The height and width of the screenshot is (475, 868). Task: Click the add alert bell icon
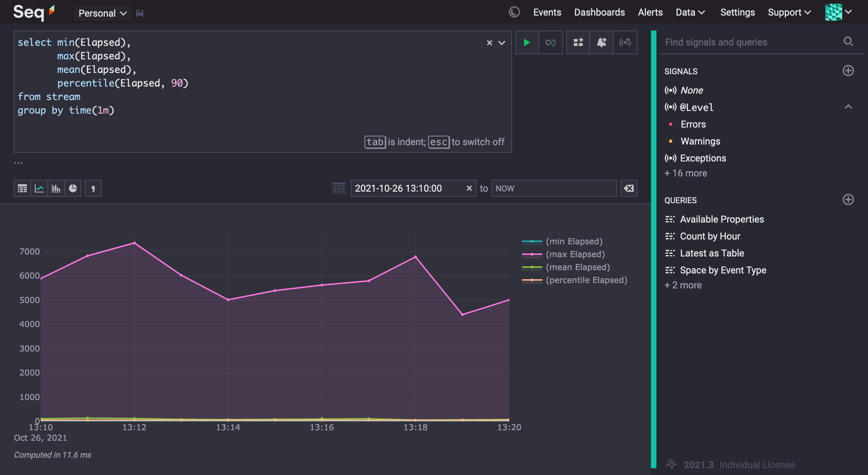click(601, 42)
